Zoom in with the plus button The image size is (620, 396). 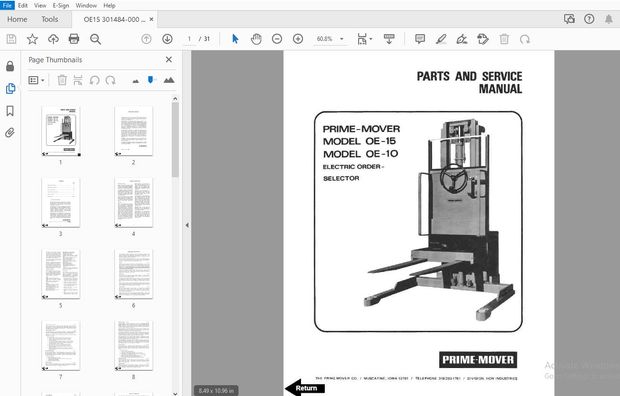298,39
